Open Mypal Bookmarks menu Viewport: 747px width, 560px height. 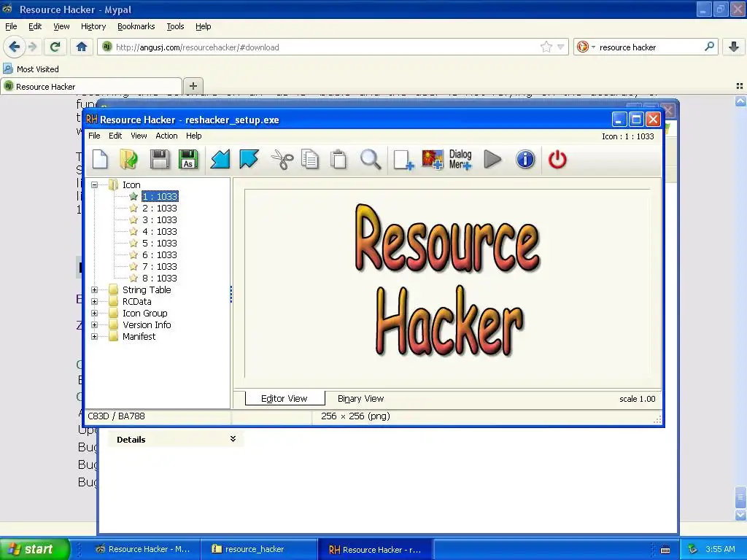tap(136, 26)
